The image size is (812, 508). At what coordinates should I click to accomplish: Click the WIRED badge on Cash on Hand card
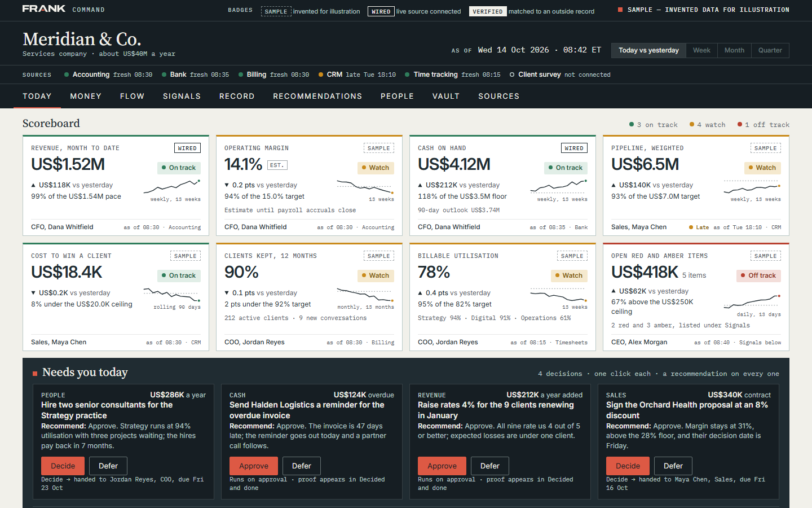click(574, 148)
